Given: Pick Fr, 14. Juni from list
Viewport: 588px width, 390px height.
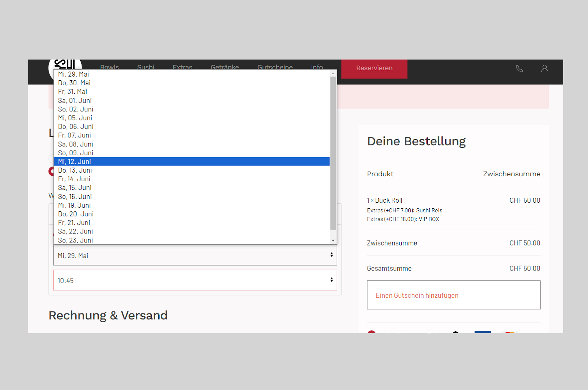Looking at the screenshot, I should pos(192,179).
